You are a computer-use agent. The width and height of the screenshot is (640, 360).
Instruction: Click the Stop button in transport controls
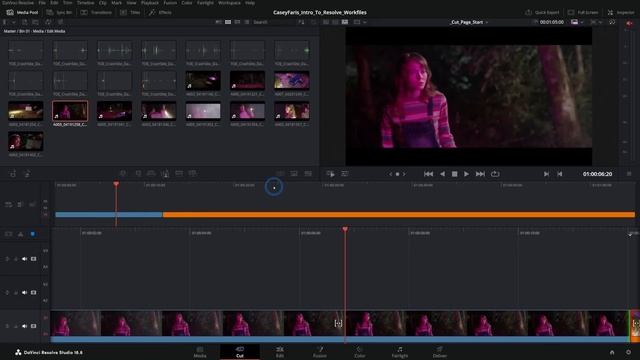click(454, 174)
